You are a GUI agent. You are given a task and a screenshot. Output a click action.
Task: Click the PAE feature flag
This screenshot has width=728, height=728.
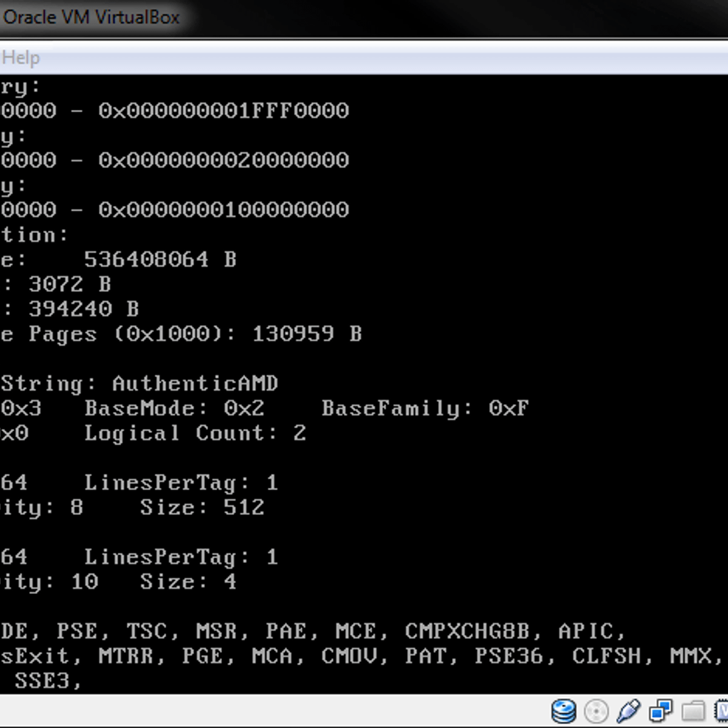click(x=286, y=632)
